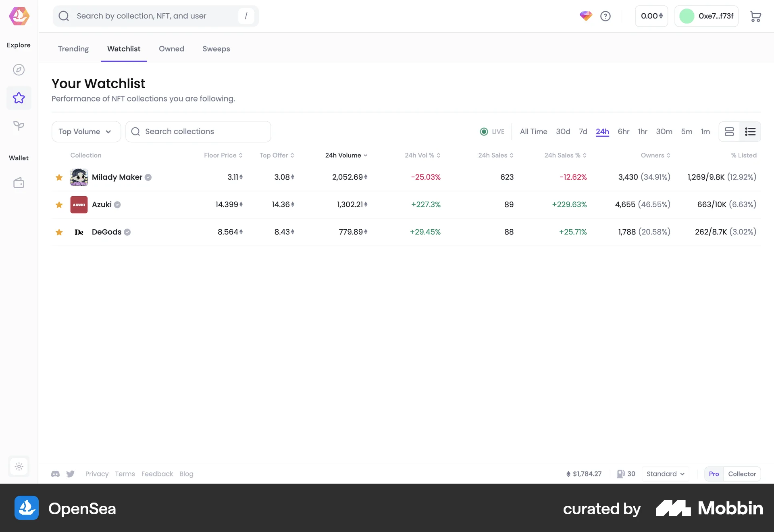Open the Top Volume sorting dropdown
Screen dimensions: 774x532
[86, 131]
